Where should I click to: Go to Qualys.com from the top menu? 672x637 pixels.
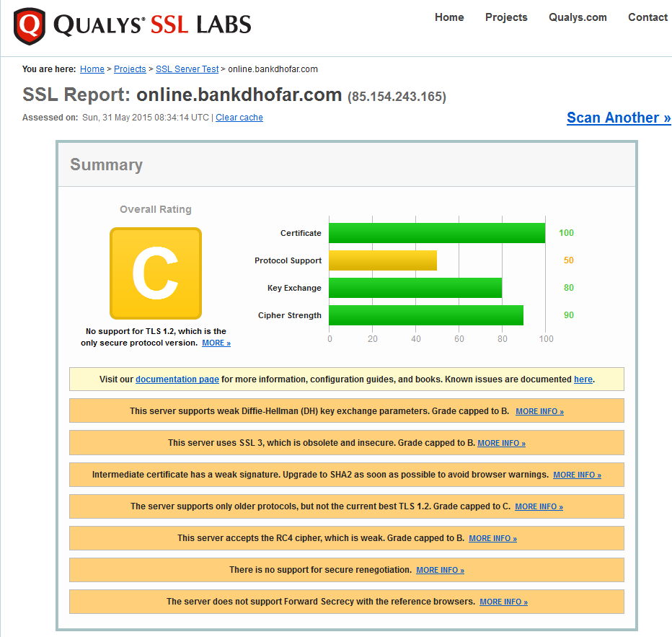[578, 17]
